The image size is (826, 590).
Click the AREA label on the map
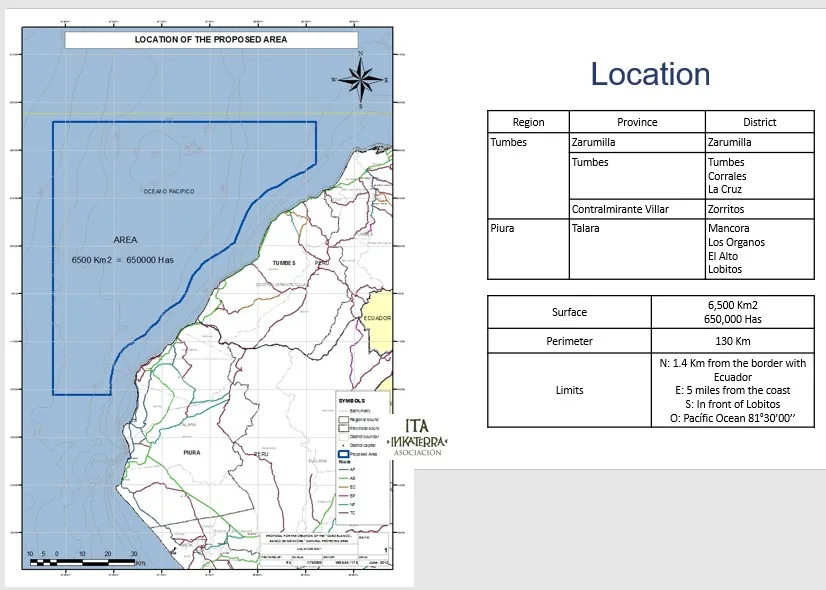[125, 240]
